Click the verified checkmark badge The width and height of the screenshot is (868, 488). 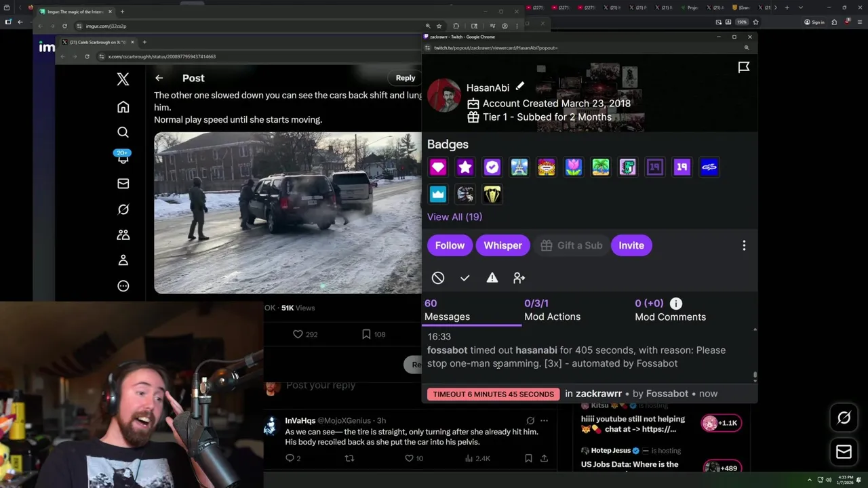(x=492, y=167)
